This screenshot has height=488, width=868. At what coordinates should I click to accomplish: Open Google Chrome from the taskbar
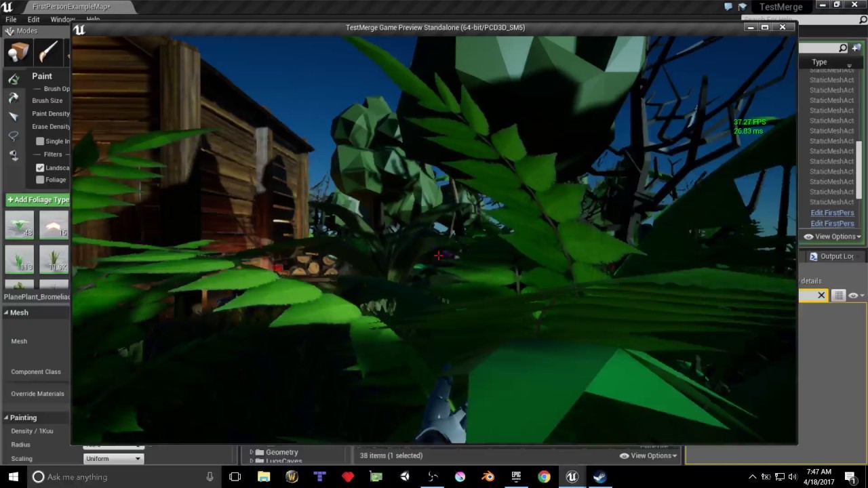click(544, 476)
